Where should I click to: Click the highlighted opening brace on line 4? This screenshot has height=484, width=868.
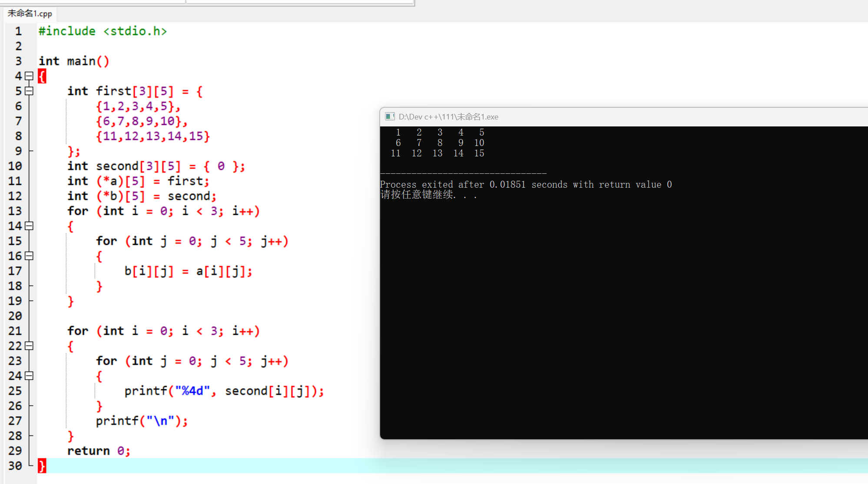[x=42, y=76]
